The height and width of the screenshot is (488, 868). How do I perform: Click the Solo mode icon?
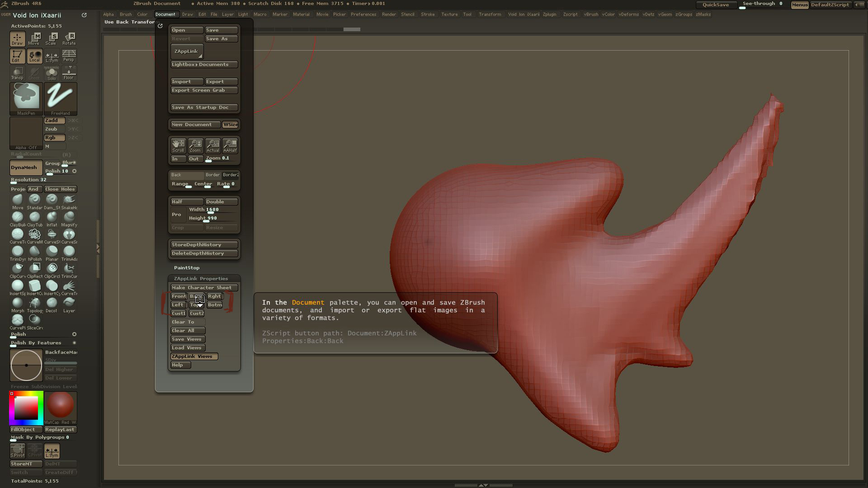pos(52,73)
